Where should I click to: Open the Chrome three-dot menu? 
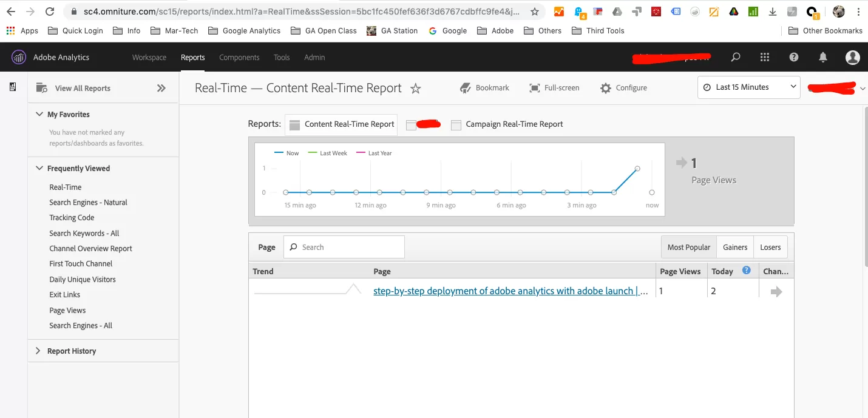pyautogui.click(x=859, y=12)
